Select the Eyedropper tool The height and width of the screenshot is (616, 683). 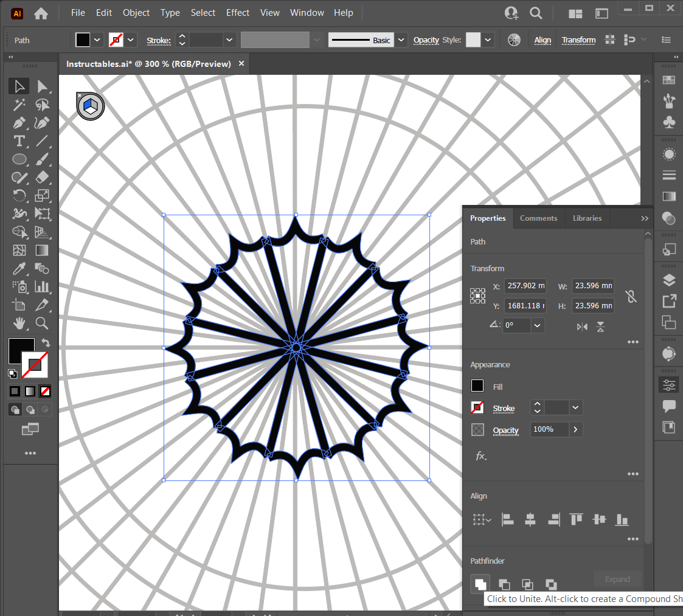19,268
